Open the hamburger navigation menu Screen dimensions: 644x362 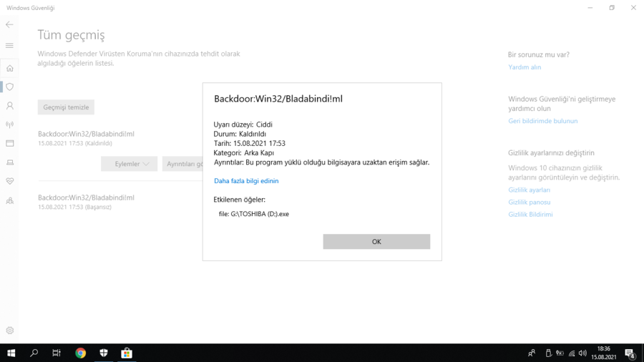pyautogui.click(x=9, y=46)
